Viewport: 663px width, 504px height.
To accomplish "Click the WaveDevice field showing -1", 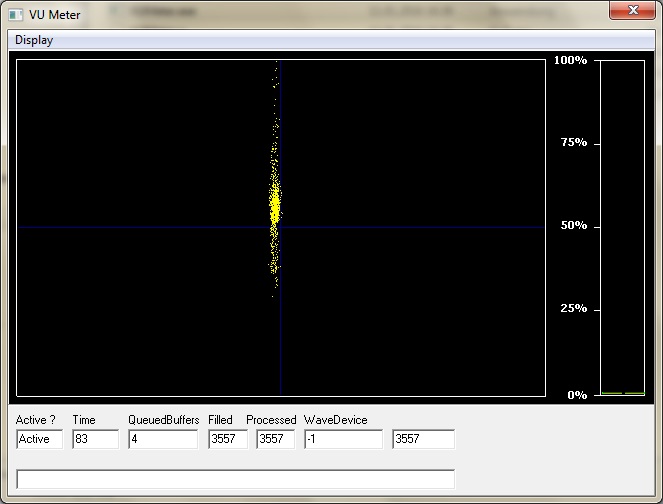I will click(343, 439).
